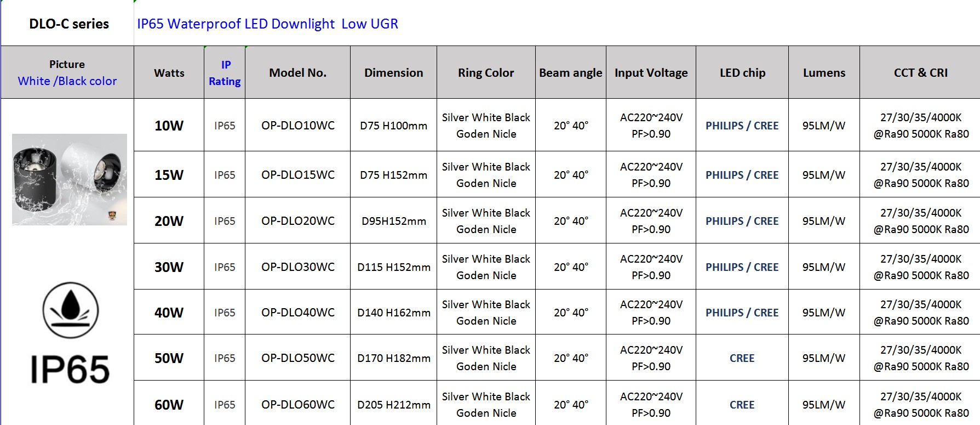Screen dimensions: 980x425
Task: Select the DLO-C series title cell
Action: pos(68,24)
